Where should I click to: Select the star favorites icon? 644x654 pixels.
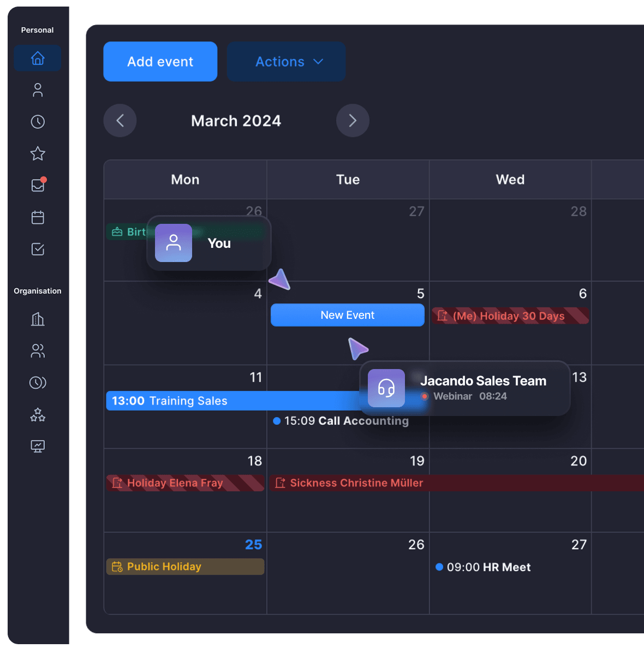(x=37, y=153)
